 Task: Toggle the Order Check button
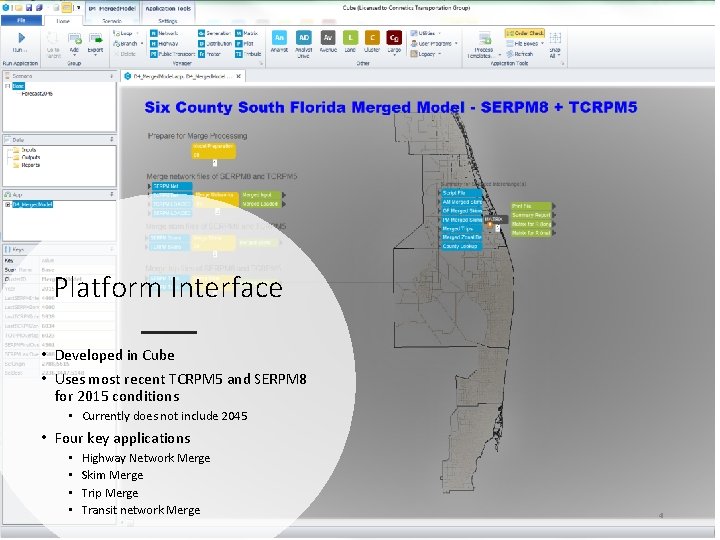click(525, 33)
